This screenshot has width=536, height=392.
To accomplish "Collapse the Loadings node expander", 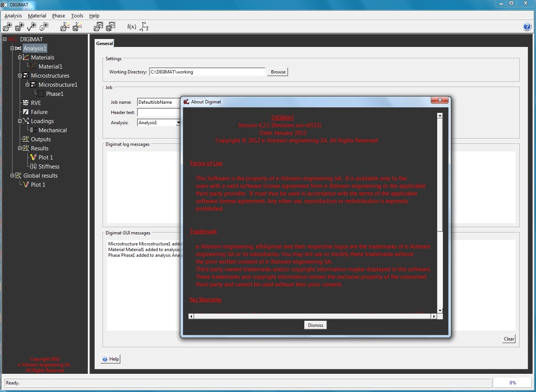I will (x=20, y=121).
